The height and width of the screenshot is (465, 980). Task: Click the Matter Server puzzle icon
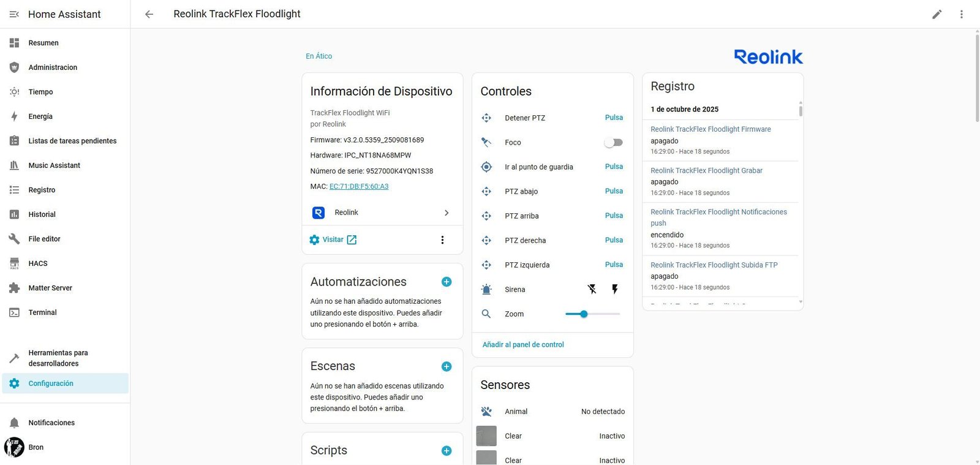pos(14,288)
